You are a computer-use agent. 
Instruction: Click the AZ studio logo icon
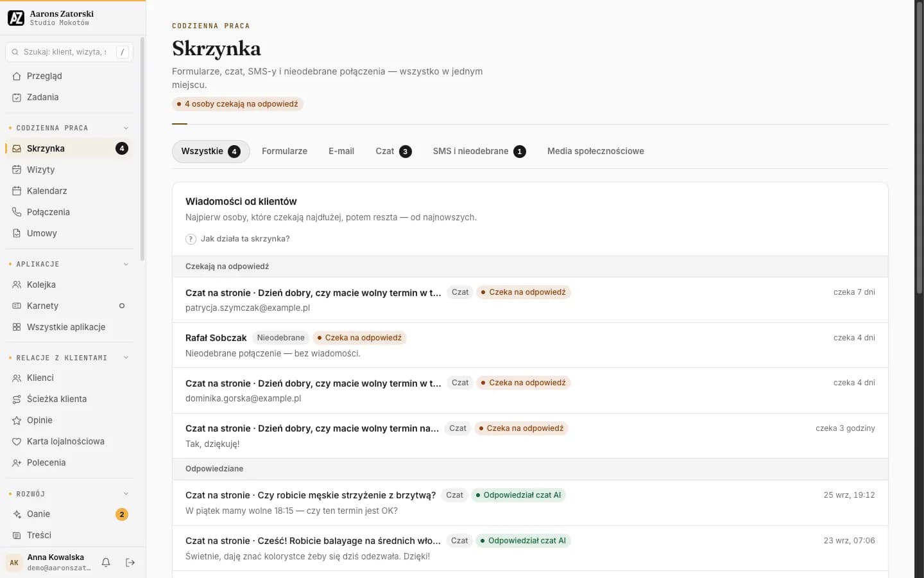(16, 18)
